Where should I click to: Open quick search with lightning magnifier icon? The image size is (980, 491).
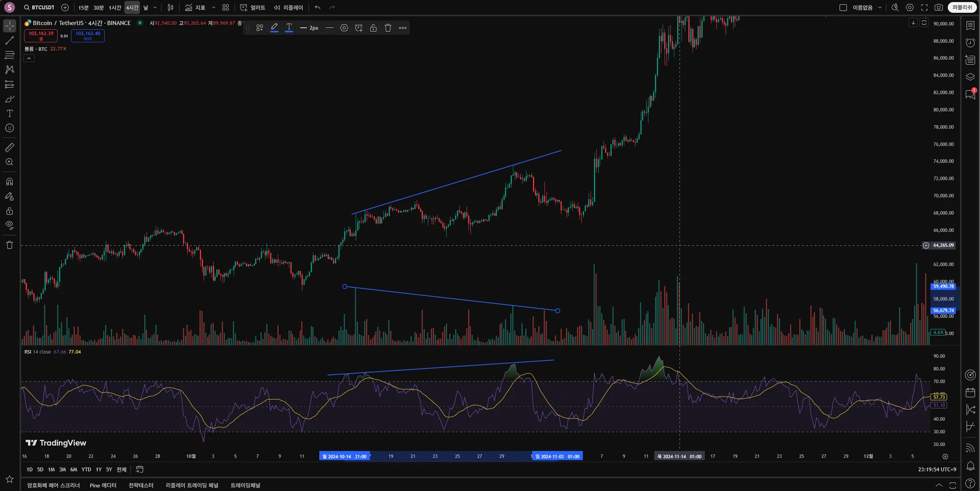point(895,8)
